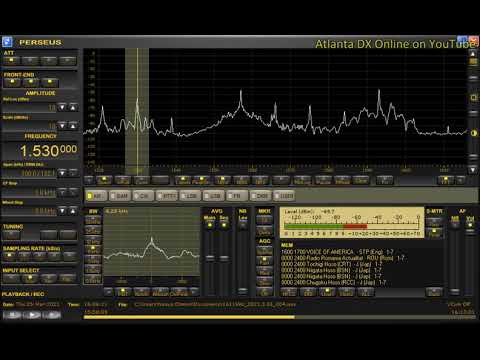Screen dimensions: 480x360
Task: Adjust the NB level slider handle
Action: tap(243, 290)
